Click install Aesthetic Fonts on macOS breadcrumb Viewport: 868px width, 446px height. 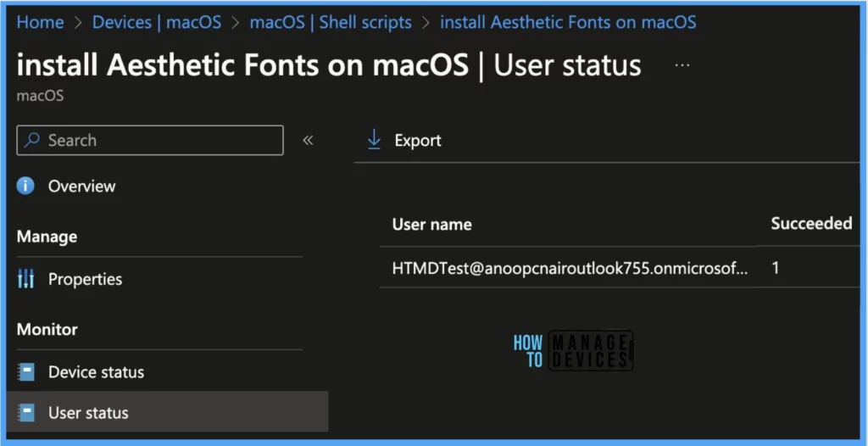click(568, 22)
